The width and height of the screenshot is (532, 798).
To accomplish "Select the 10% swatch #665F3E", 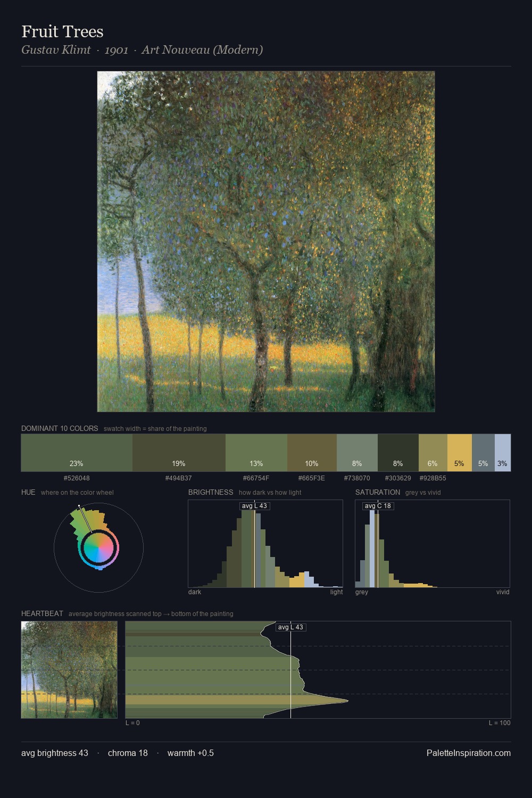I will tap(312, 453).
